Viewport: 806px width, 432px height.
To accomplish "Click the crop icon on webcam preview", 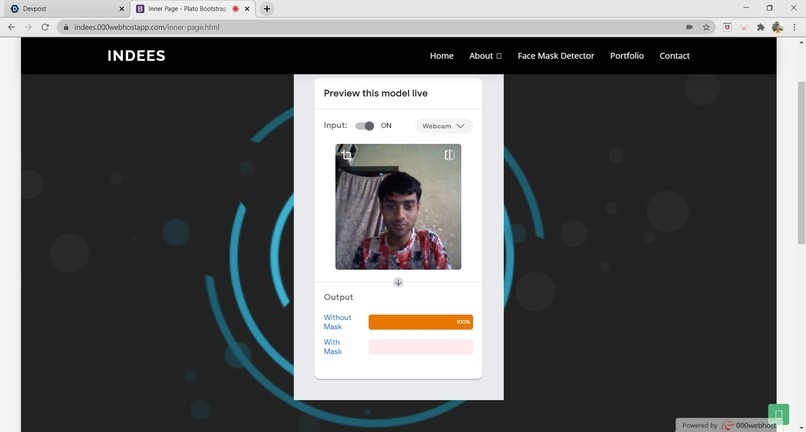I will 347,156.
